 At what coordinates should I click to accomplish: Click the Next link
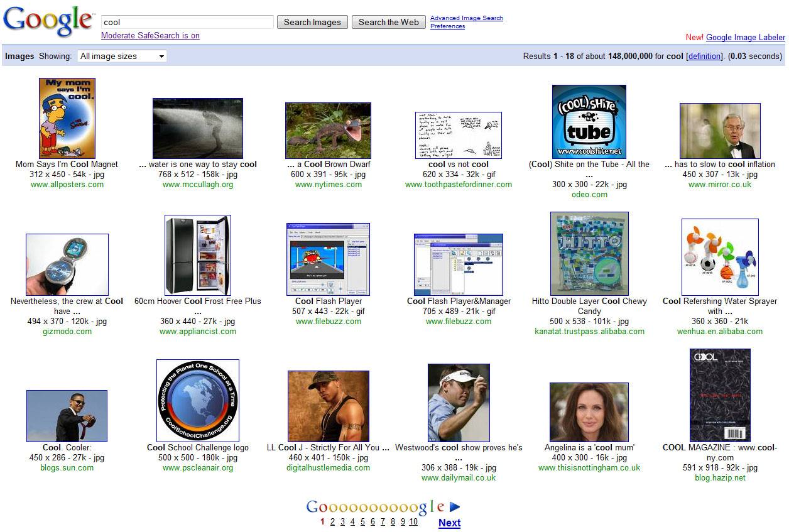coord(450,523)
